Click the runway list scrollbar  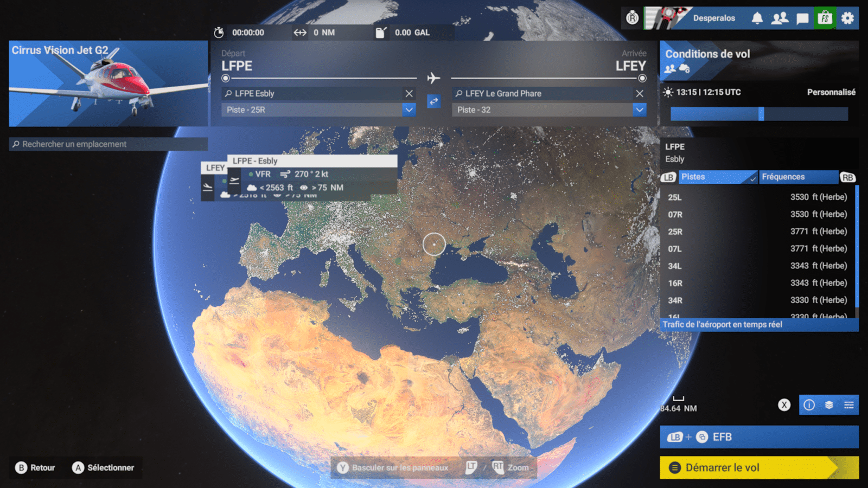(x=857, y=247)
